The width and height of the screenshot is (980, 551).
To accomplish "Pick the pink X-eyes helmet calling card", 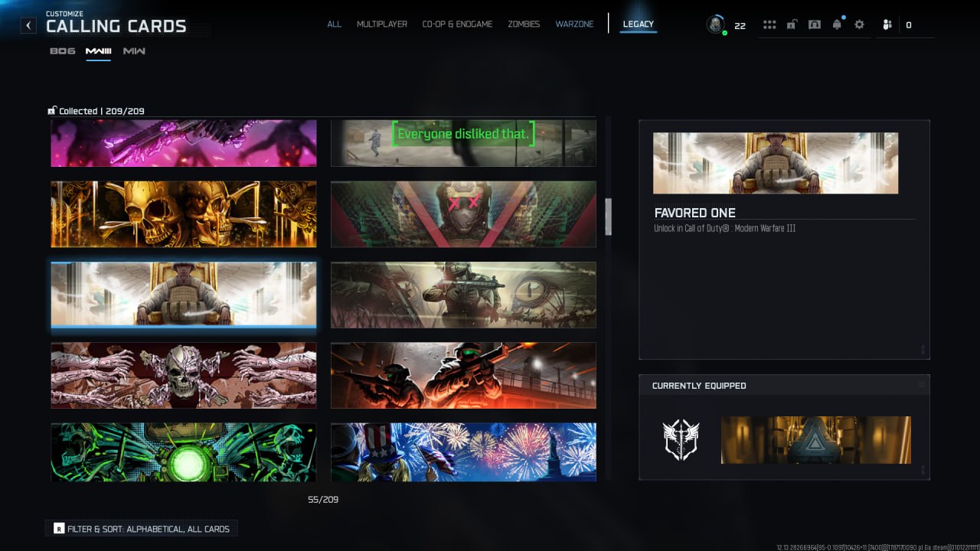I will (463, 214).
